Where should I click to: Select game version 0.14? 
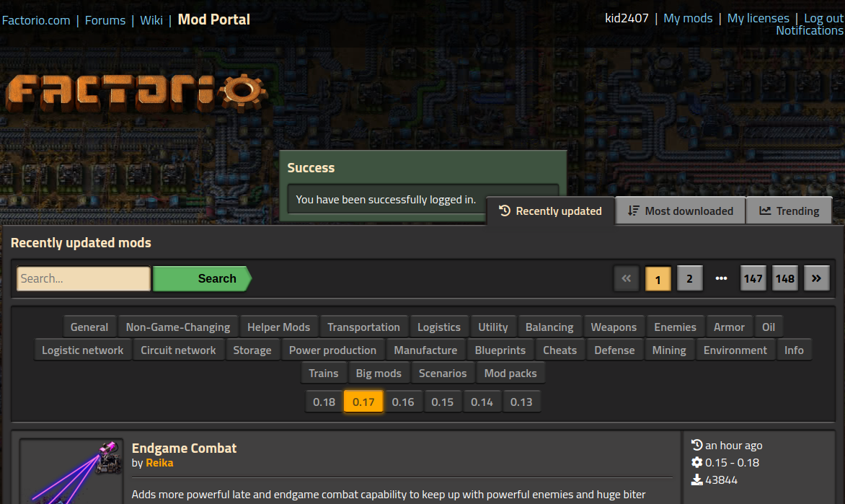(x=482, y=402)
